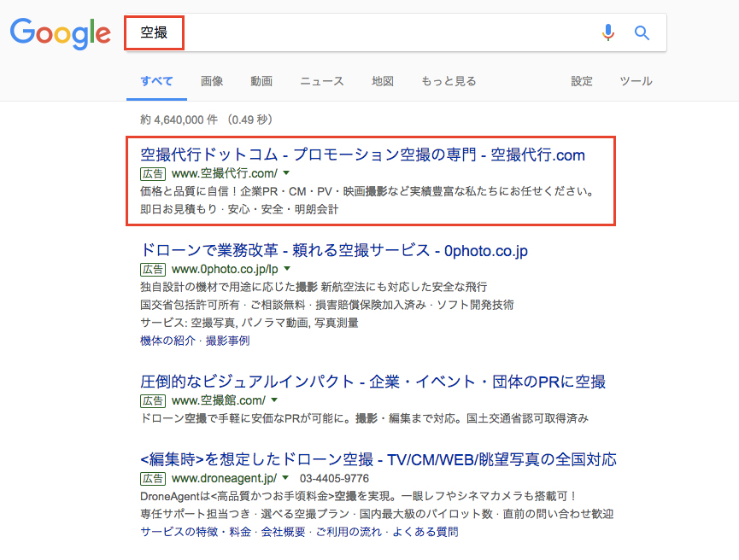The height and width of the screenshot is (560, 739).
Task: Click the Google logo
Action: point(61,33)
